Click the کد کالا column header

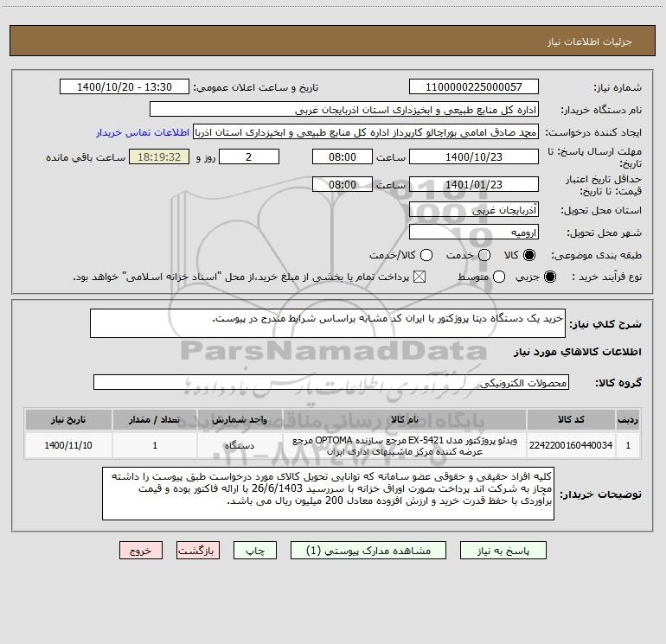[571, 420]
